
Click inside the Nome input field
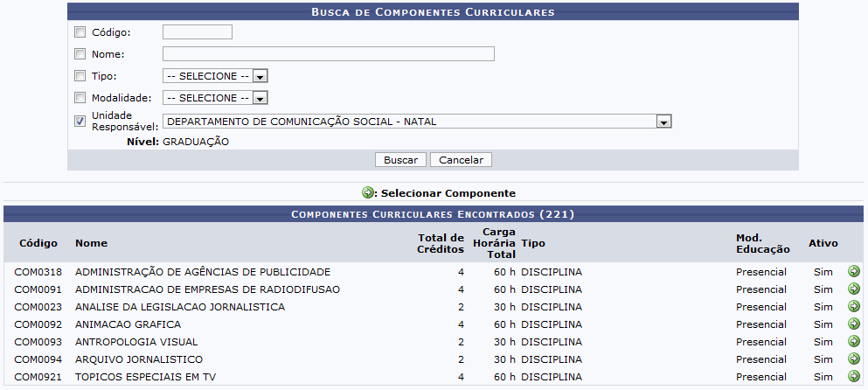point(329,54)
